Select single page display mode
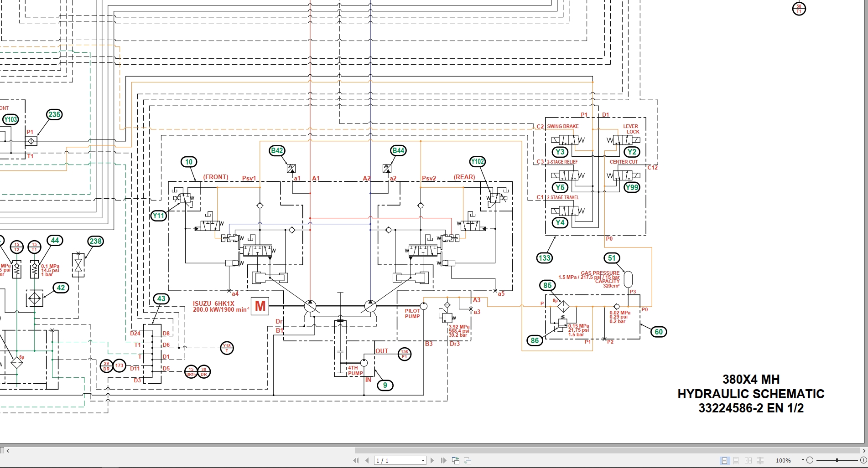This screenshot has width=868, height=468. pyautogui.click(x=724, y=460)
